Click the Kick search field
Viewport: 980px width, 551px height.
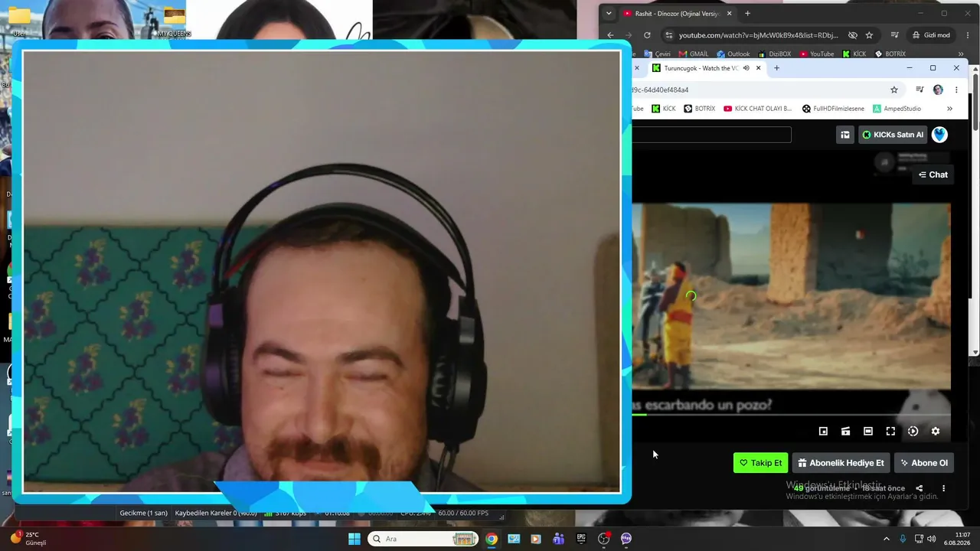click(x=711, y=135)
